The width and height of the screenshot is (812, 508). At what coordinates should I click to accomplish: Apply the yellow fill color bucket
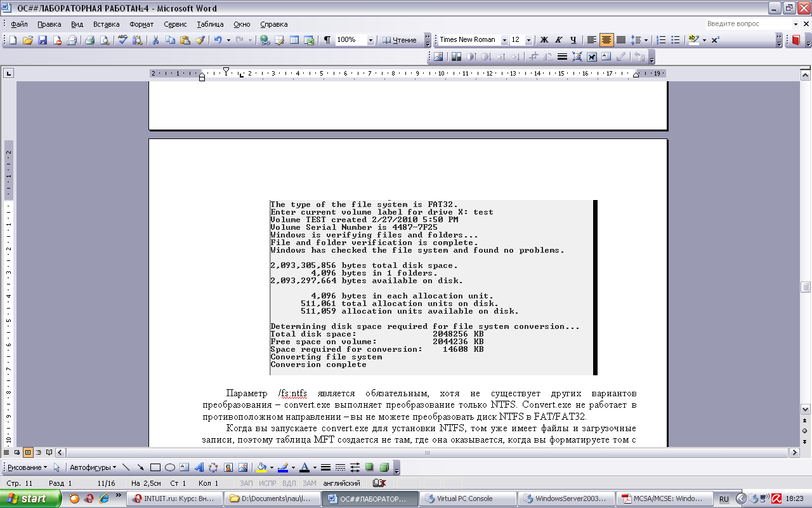[x=261, y=467]
